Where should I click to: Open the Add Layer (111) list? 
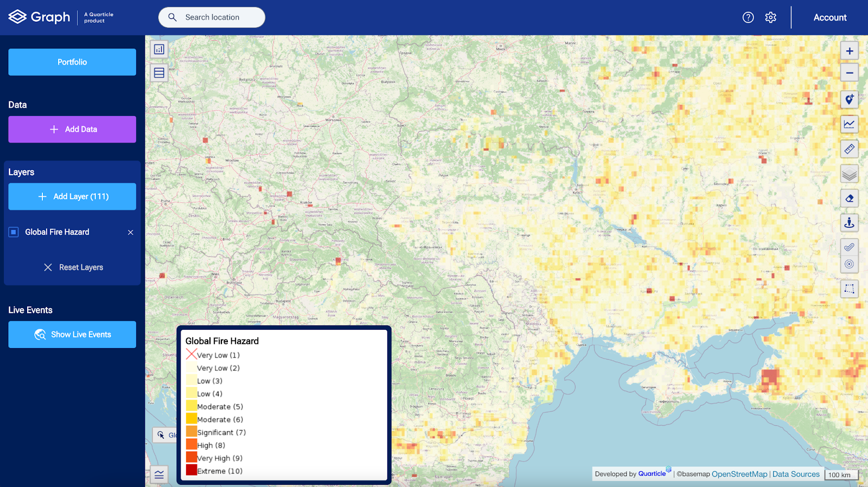pos(72,196)
